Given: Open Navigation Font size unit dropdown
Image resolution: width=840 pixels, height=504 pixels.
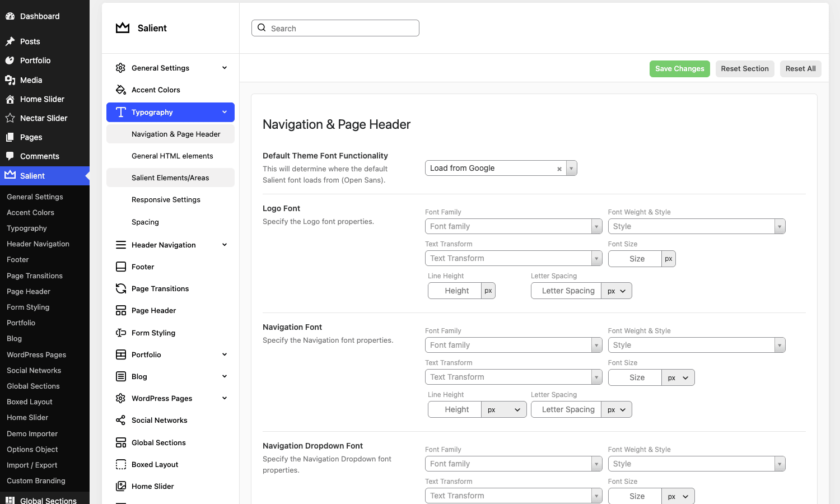Looking at the screenshot, I should tap(678, 377).
